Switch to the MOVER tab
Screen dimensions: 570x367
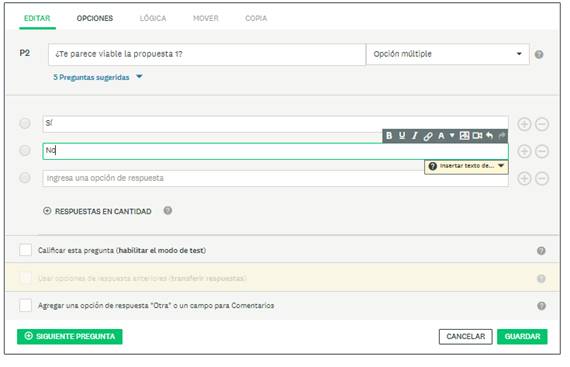(x=206, y=18)
